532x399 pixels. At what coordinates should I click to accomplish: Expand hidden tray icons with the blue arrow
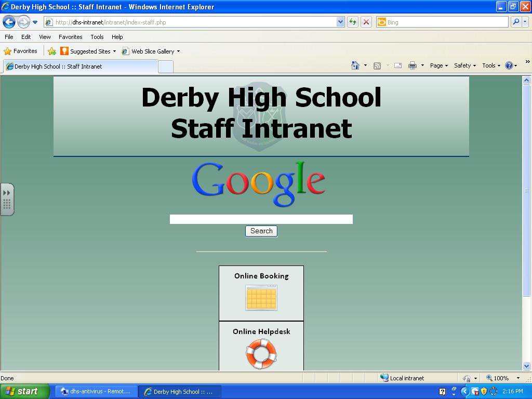tap(465, 392)
